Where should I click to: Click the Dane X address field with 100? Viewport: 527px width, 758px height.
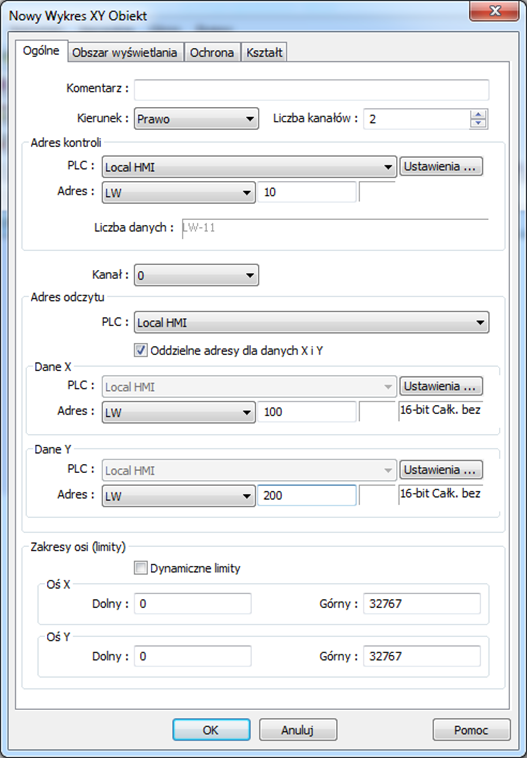tap(307, 412)
